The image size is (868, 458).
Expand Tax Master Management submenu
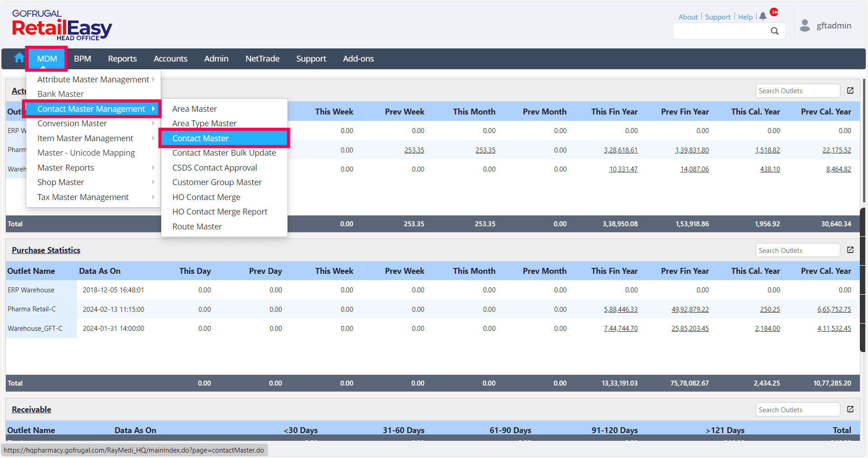point(83,197)
